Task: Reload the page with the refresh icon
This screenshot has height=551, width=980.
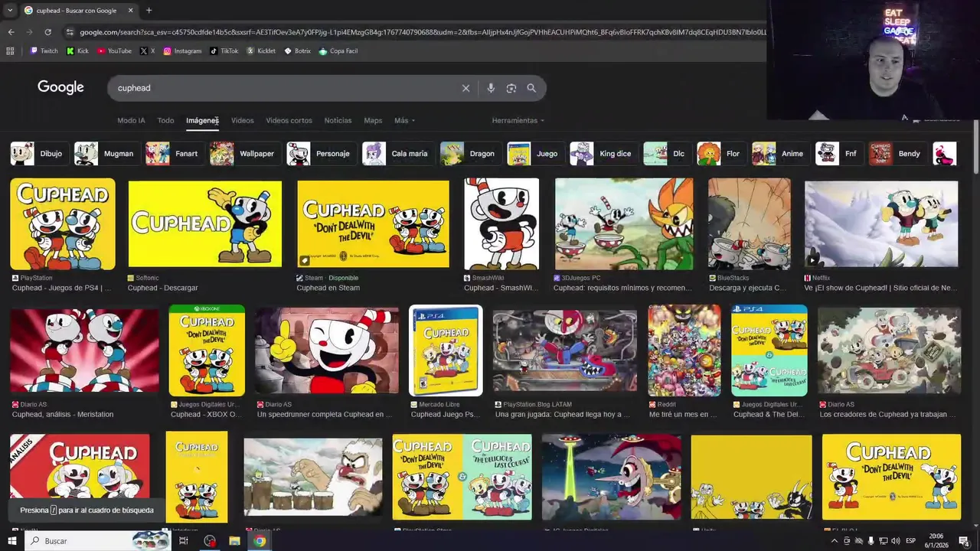Action: (x=47, y=32)
